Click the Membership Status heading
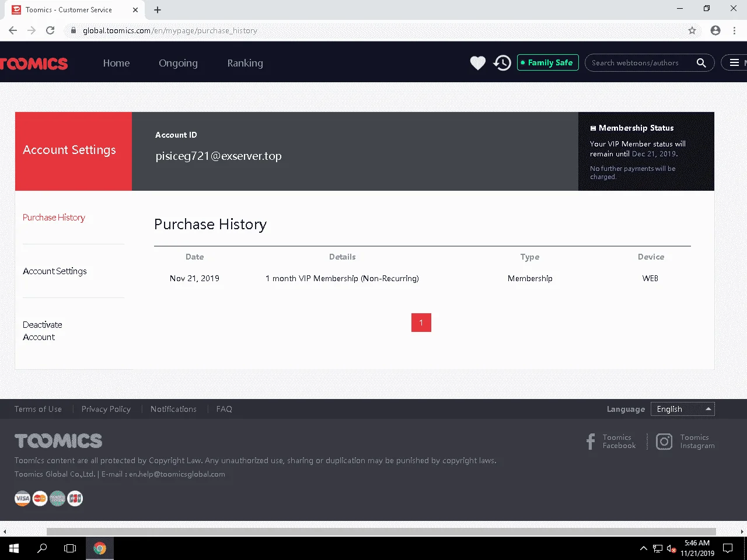The height and width of the screenshot is (560, 747). point(632,128)
